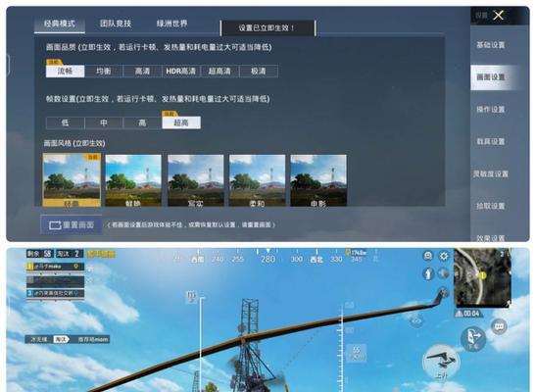Switch to the 团队竞技 tab
536x392 pixels.
pyautogui.click(x=116, y=24)
